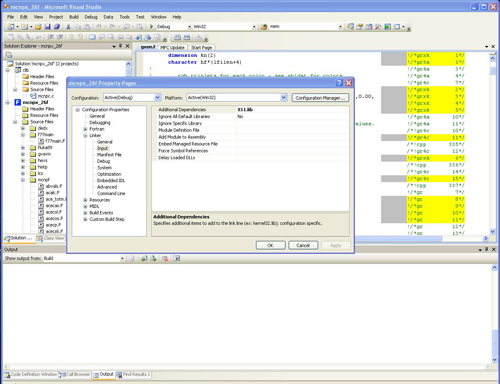The image size is (500, 384).
Task: Collapse the Linker node in property tree
Action: pos(85,135)
